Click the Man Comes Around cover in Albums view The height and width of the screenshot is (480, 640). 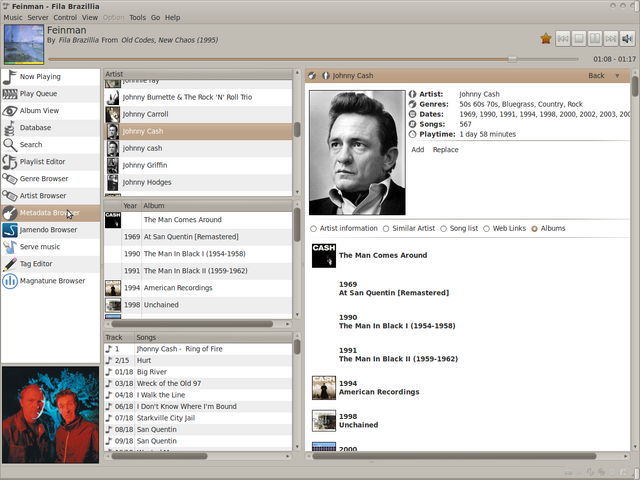click(324, 256)
